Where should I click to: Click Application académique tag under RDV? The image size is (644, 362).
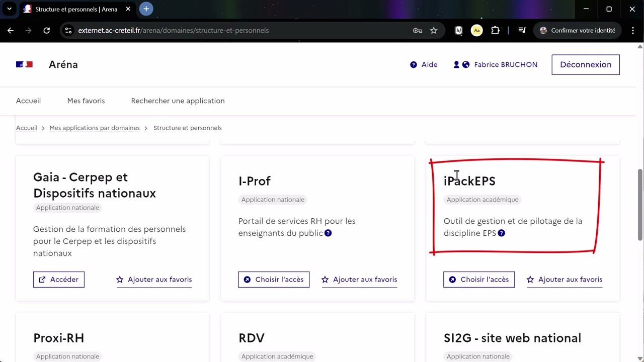click(277, 356)
